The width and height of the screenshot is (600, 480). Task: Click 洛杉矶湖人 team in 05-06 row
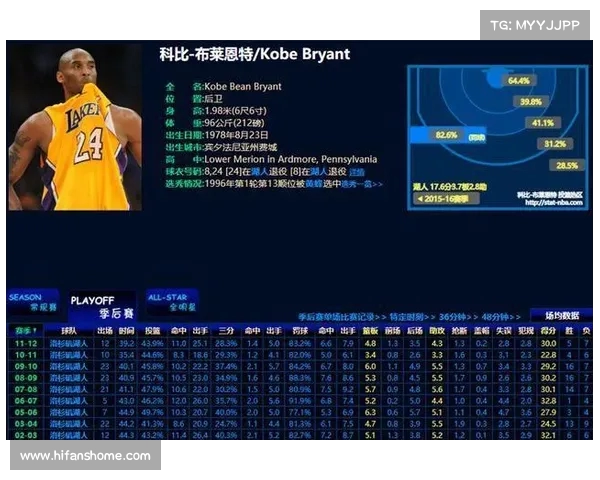tap(69, 413)
